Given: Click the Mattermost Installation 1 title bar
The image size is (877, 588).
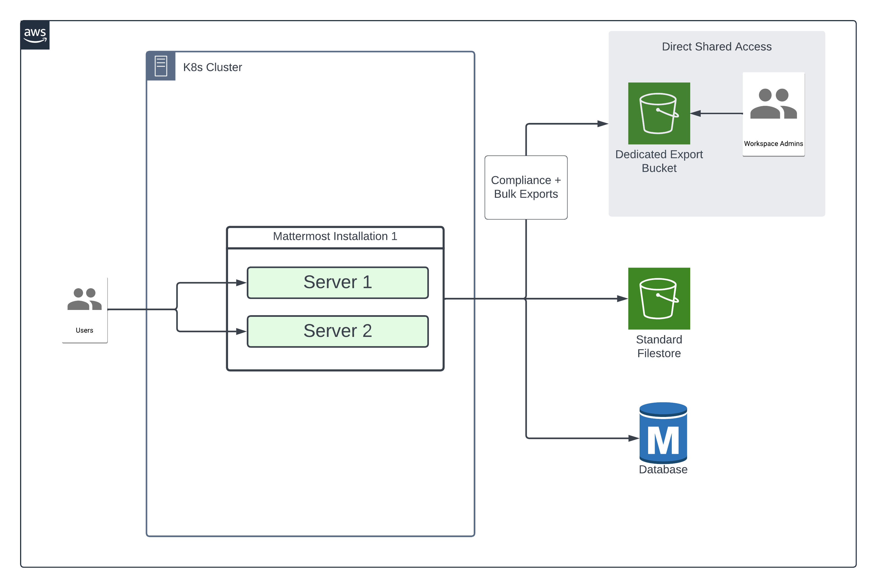Looking at the screenshot, I should [x=335, y=237].
